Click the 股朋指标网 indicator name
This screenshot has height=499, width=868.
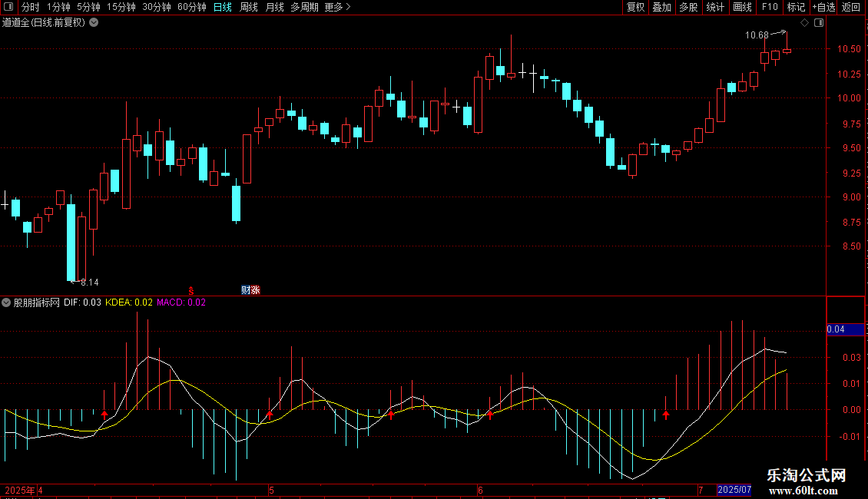pyautogui.click(x=37, y=302)
